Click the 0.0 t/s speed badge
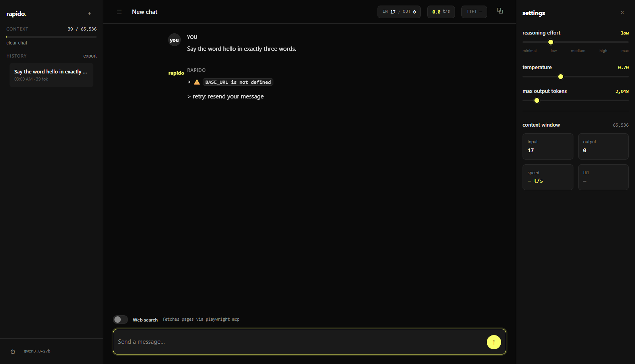 point(441,12)
